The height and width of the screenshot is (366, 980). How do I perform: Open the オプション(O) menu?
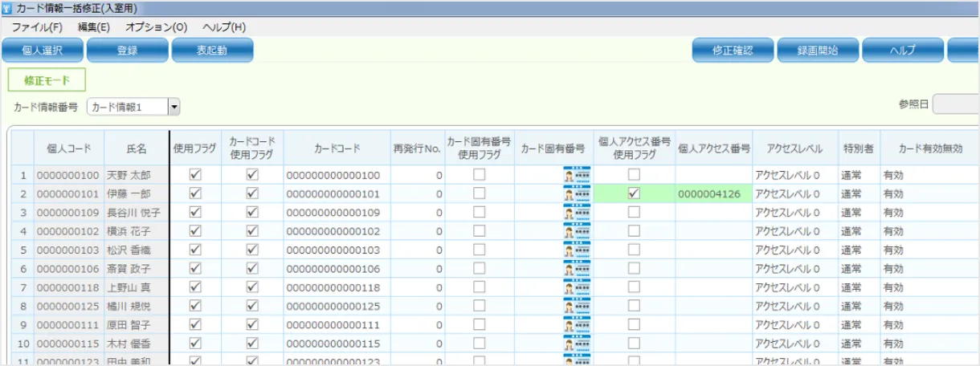[156, 26]
